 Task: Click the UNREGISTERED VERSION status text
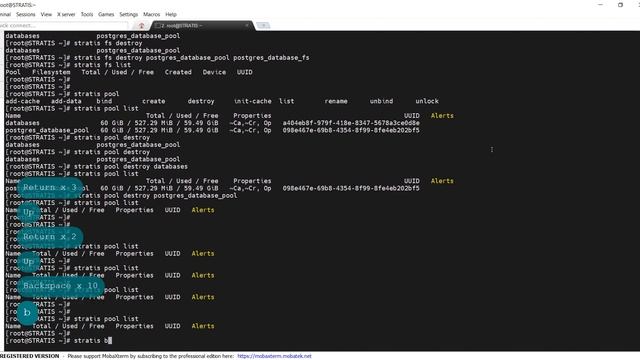tap(29, 356)
